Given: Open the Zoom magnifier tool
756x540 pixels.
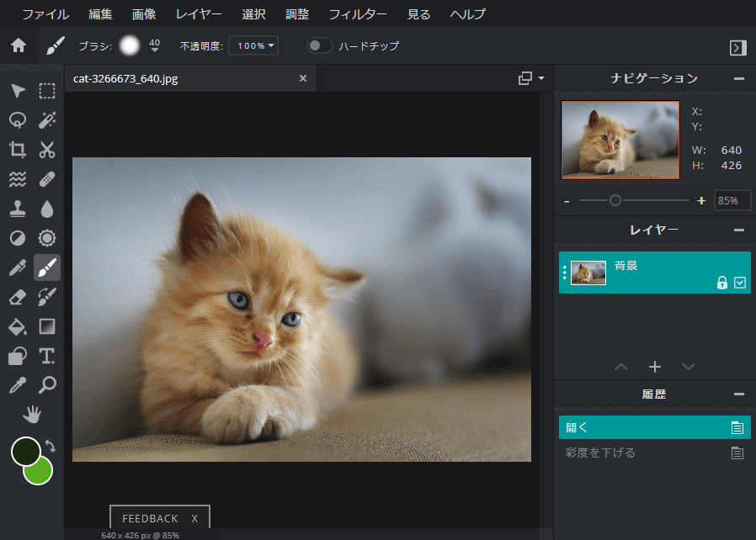Looking at the screenshot, I should [x=46, y=385].
